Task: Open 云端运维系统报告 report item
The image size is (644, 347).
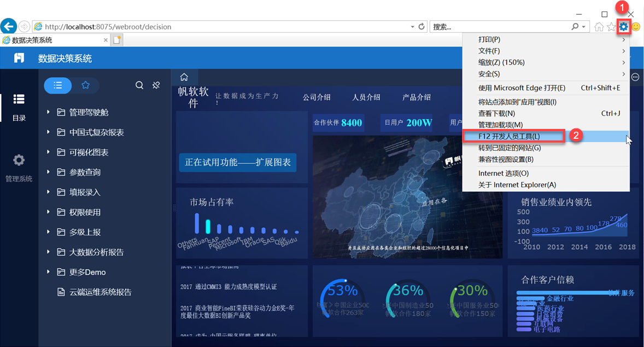Action: [x=100, y=292]
